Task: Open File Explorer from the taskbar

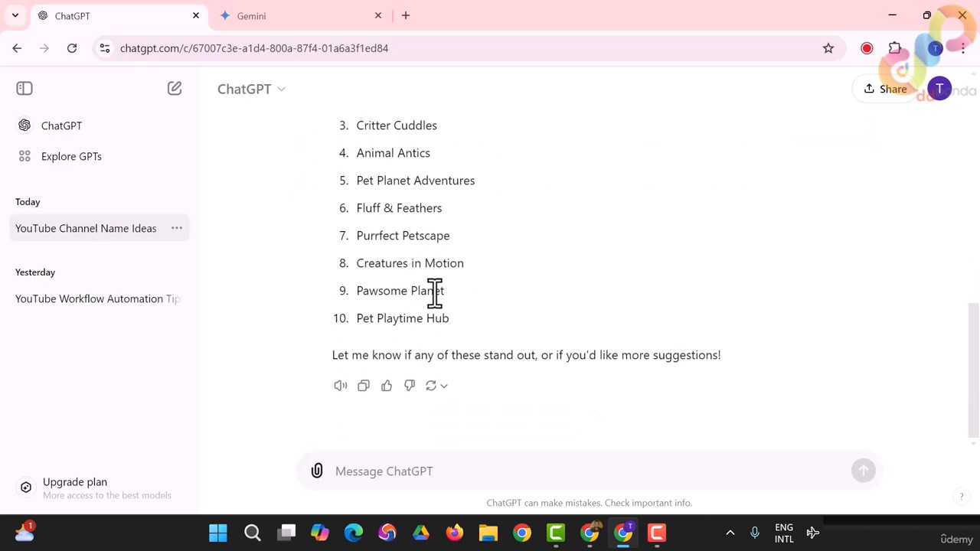Action: tap(488, 533)
